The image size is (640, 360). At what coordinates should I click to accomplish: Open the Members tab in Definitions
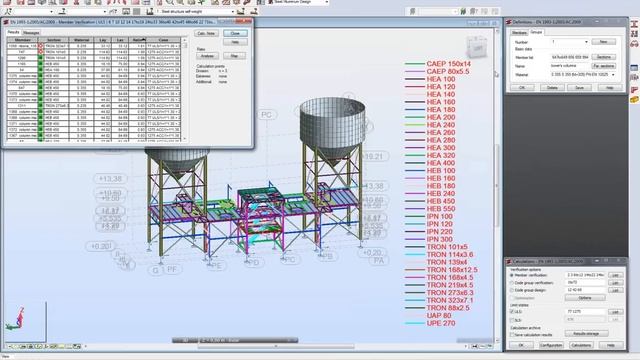(x=519, y=32)
